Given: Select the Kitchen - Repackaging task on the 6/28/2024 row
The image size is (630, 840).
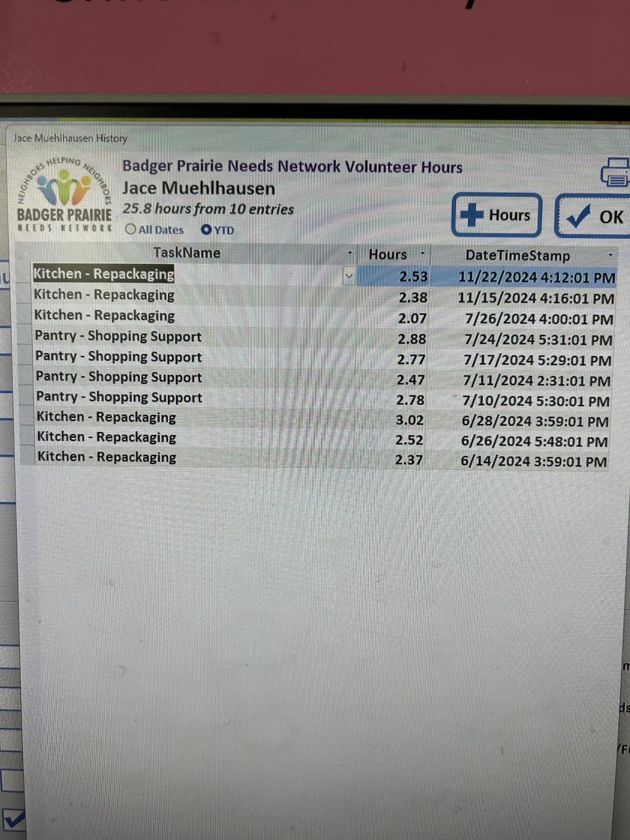Looking at the screenshot, I should [x=106, y=417].
